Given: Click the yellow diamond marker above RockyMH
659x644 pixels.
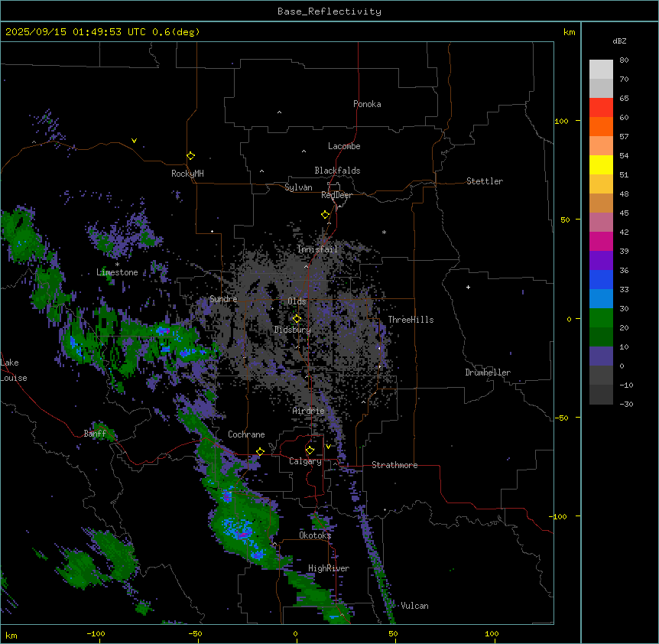Looking at the screenshot, I should coord(190,156).
